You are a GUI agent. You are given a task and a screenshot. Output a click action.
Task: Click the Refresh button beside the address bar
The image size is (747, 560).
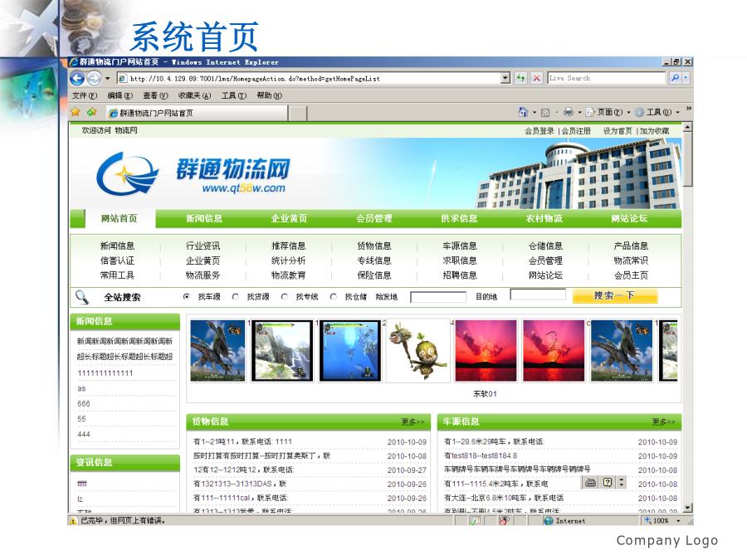520,78
